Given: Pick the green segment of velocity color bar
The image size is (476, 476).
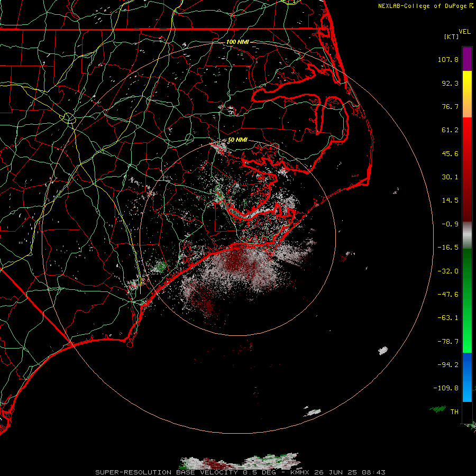Looking at the screenshot, I should [x=467, y=300].
